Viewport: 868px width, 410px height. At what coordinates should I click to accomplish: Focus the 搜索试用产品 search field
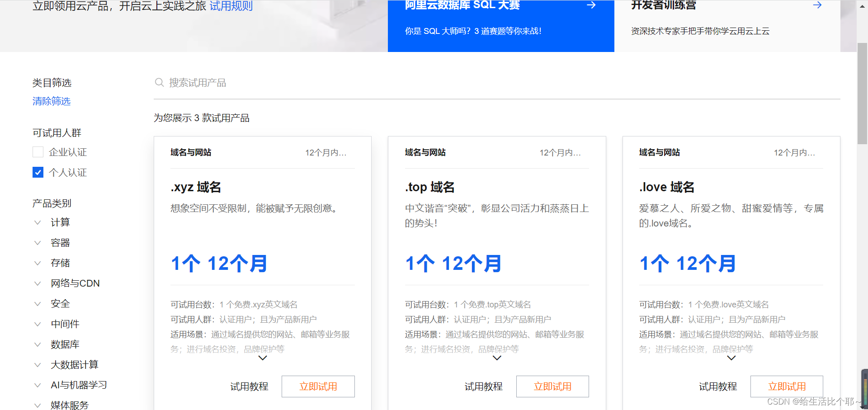pos(497,83)
